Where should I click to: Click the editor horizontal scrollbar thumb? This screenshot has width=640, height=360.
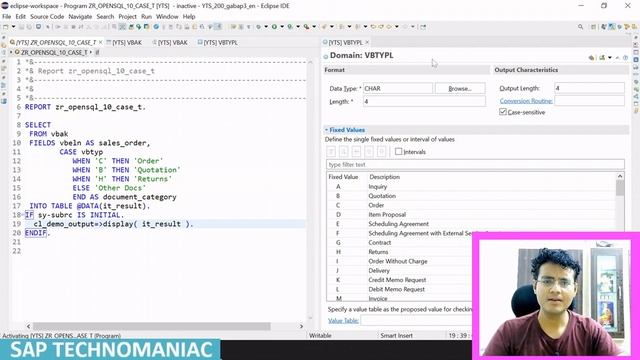pyautogui.click(x=151, y=326)
